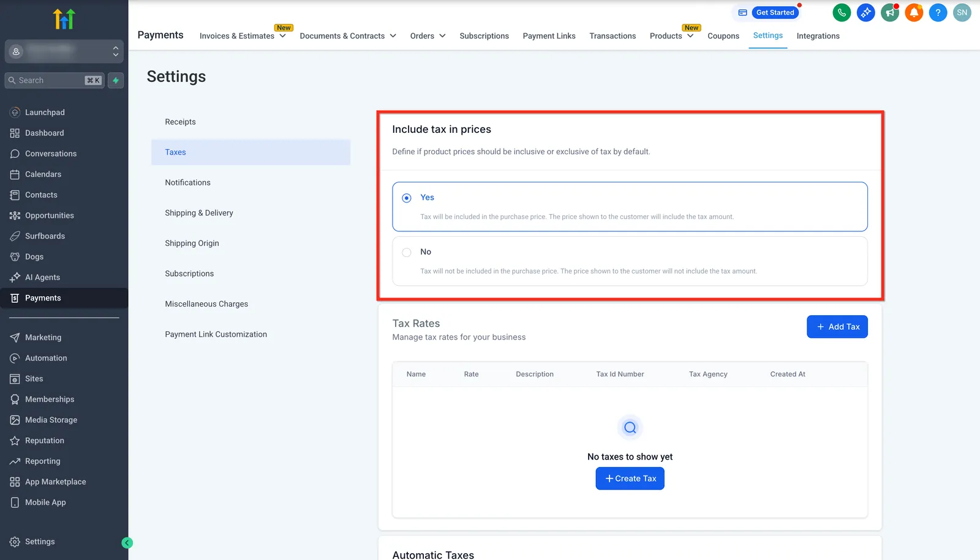
Task: Click the Get Started button
Action: pyautogui.click(x=775, y=12)
